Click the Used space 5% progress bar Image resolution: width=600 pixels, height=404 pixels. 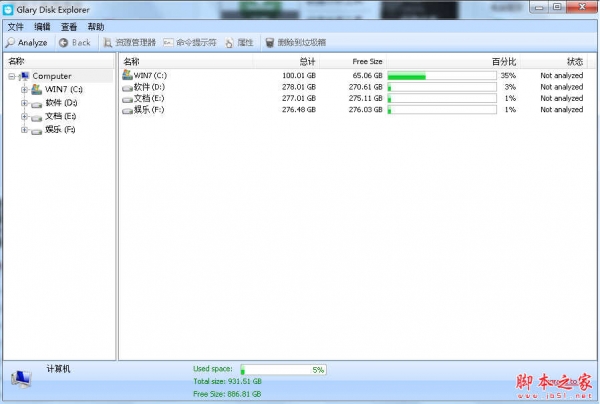pos(283,370)
